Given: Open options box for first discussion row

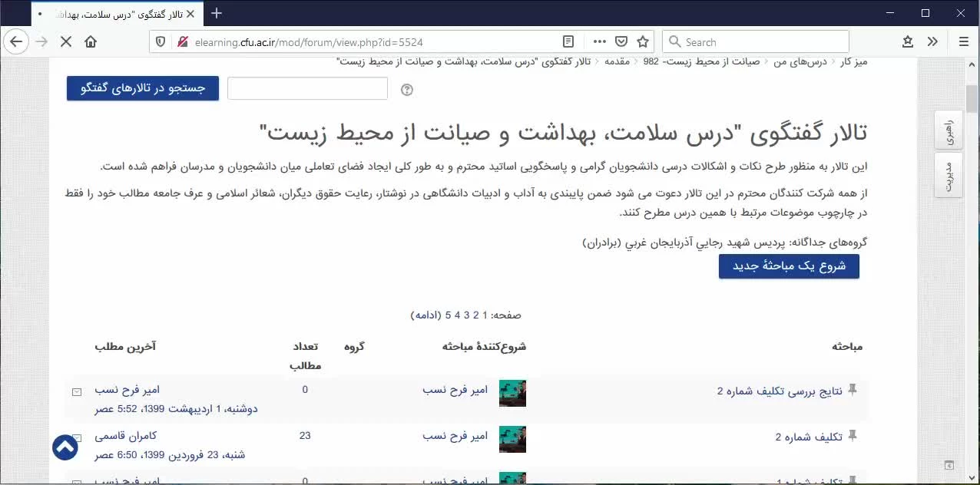Looking at the screenshot, I should coord(77,392).
